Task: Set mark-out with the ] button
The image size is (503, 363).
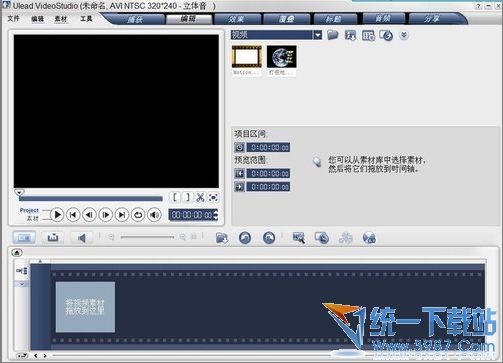Action: pos(187,197)
